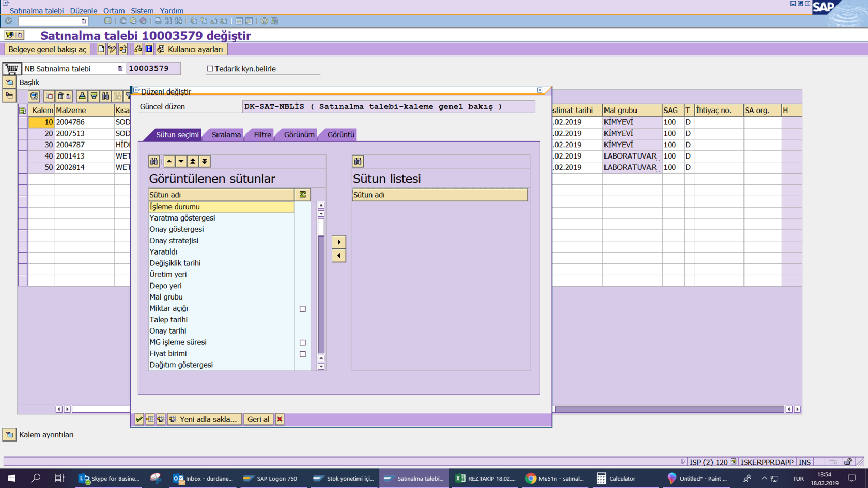Click the binoculars Find icon above Görüntülenen sütunlar
Image resolution: width=868 pixels, height=488 pixels.
tap(154, 161)
